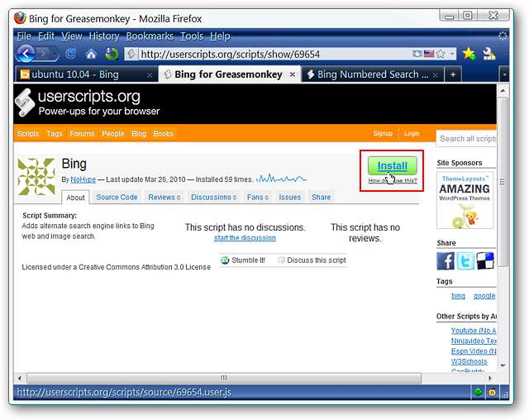Go to Tags in the orange nav bar
529x420 pixels.
55,134
